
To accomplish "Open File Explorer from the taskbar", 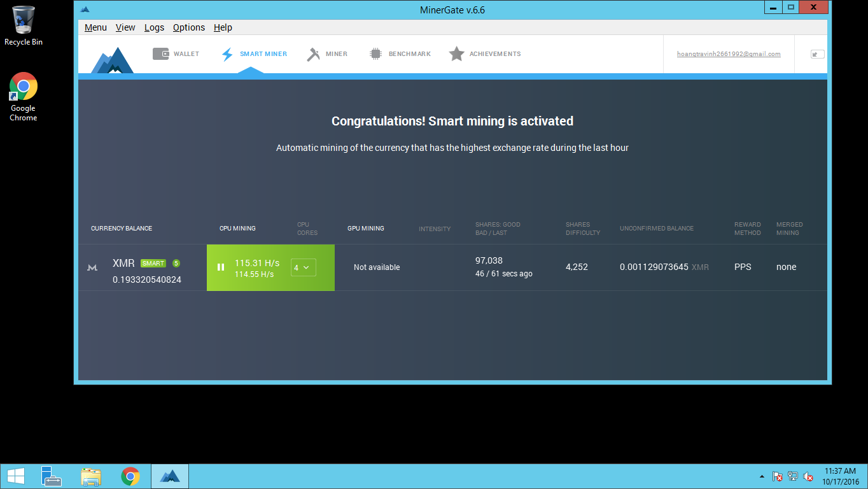I will click(91, 476).
